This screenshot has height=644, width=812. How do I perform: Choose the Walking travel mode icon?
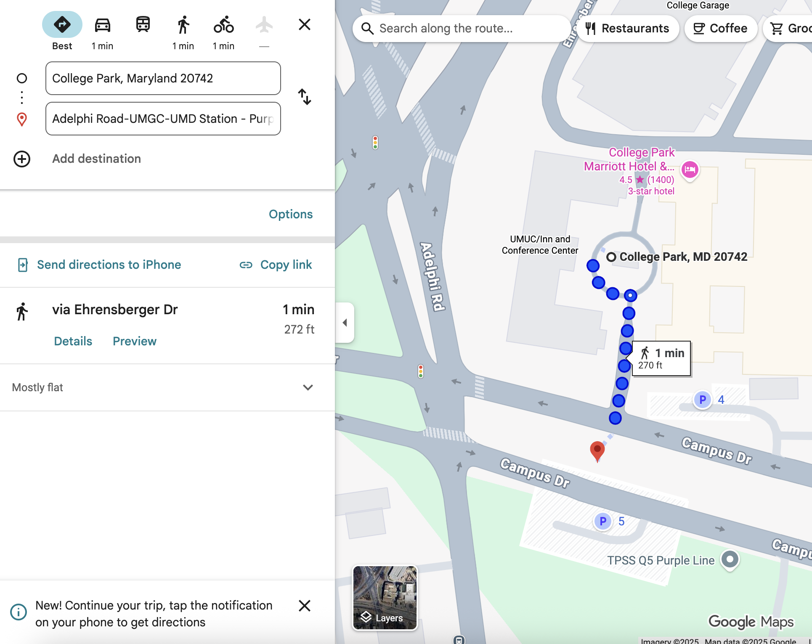pyautogui.click(x=183, y=25)
